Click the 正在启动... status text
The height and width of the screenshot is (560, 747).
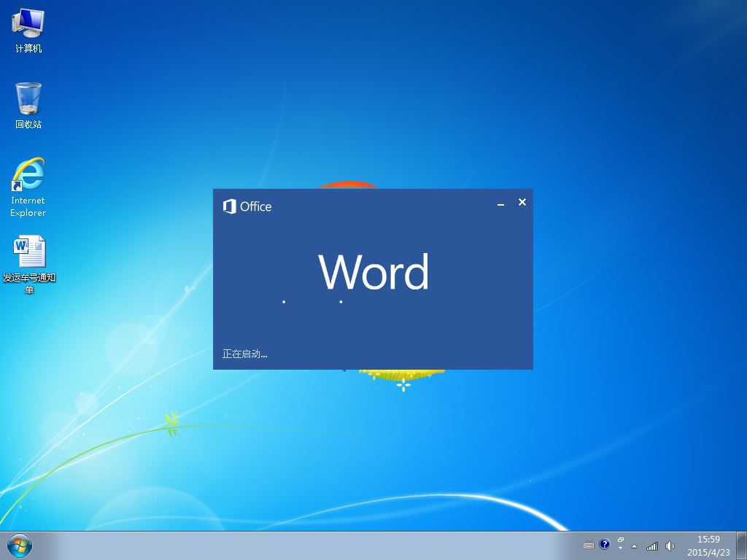pyautogui.click(x=245, y=354)
